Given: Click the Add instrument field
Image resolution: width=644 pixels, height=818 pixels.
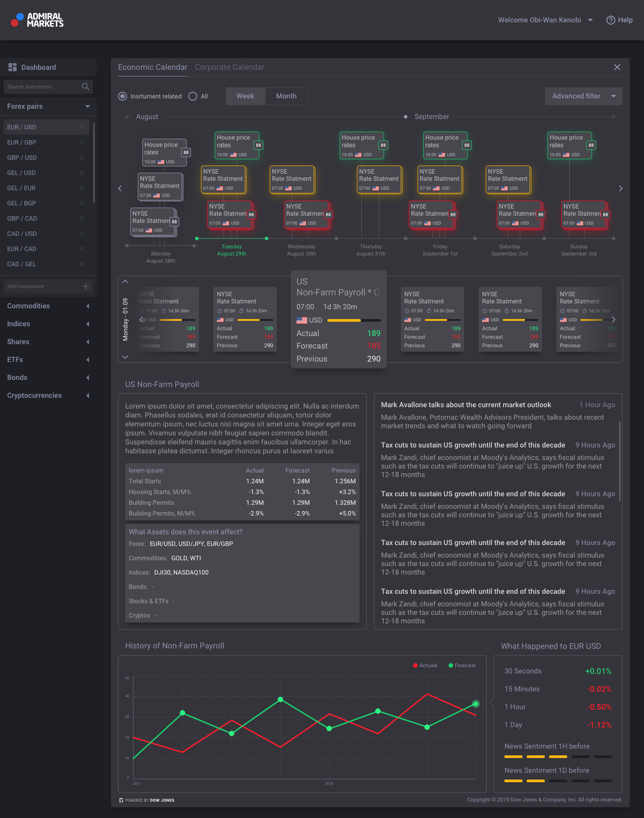Looking at the screenshot, I should click(x=48, y=286).
